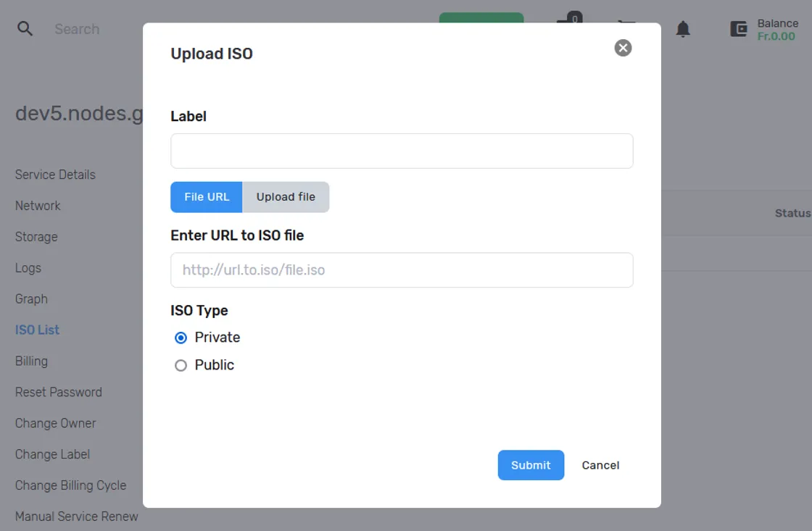Open Logs from the sidebar

pos(28,268)
